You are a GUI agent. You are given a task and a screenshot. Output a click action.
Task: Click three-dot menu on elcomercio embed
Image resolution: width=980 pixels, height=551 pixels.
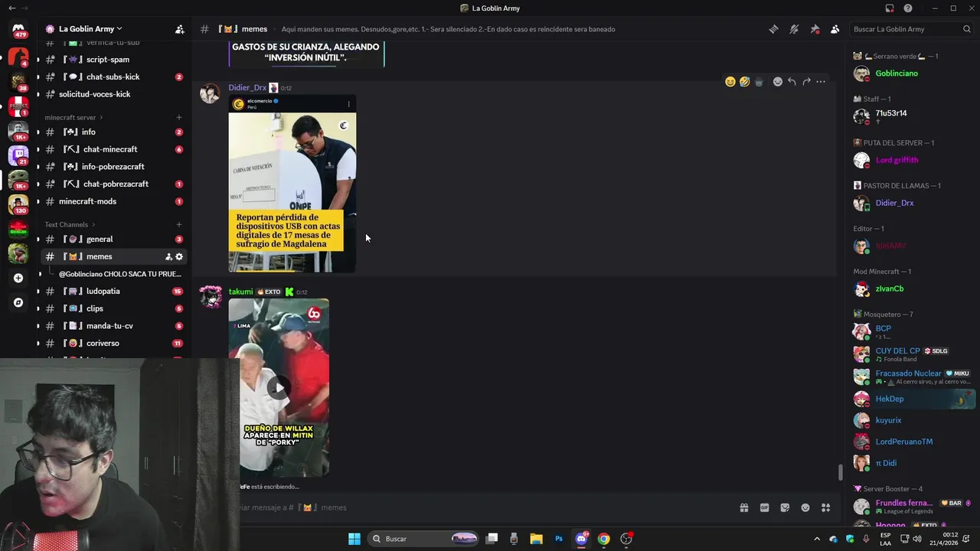click(349, 104)
